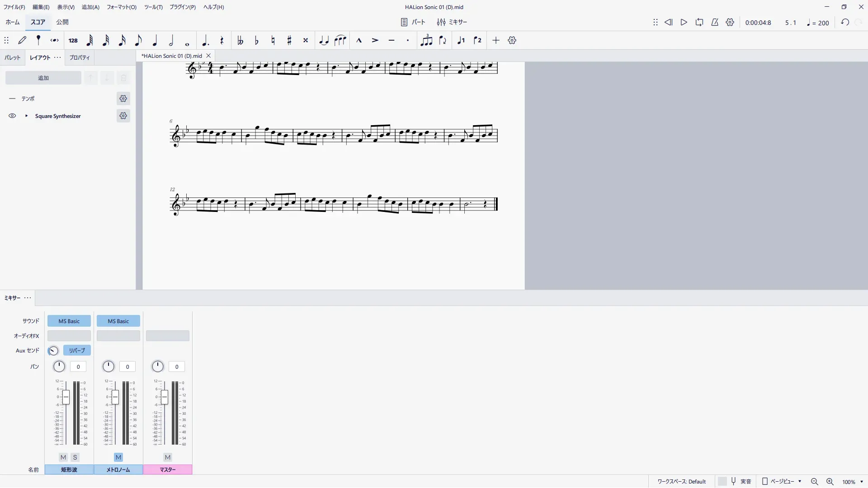Screen dimensions: 868x488
Task: Select the sharp accidental tool
Action: click(289, 41)
